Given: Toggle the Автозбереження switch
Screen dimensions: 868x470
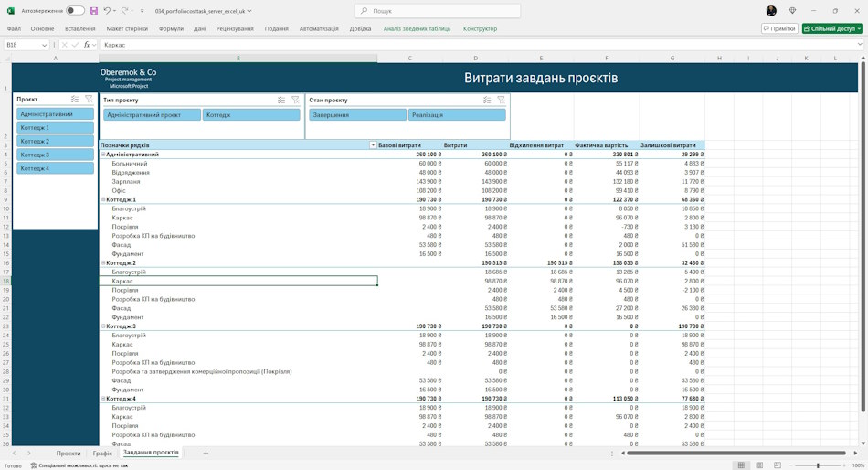Looking at the screenshot, I should pyautogui.click(x=75, y=11).
